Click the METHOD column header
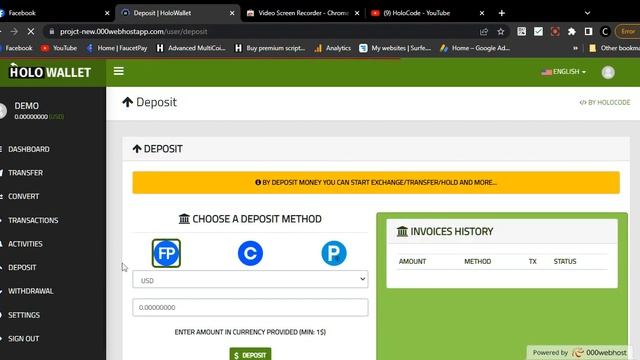Screen dimensions: 640x360 click(478, 261)
